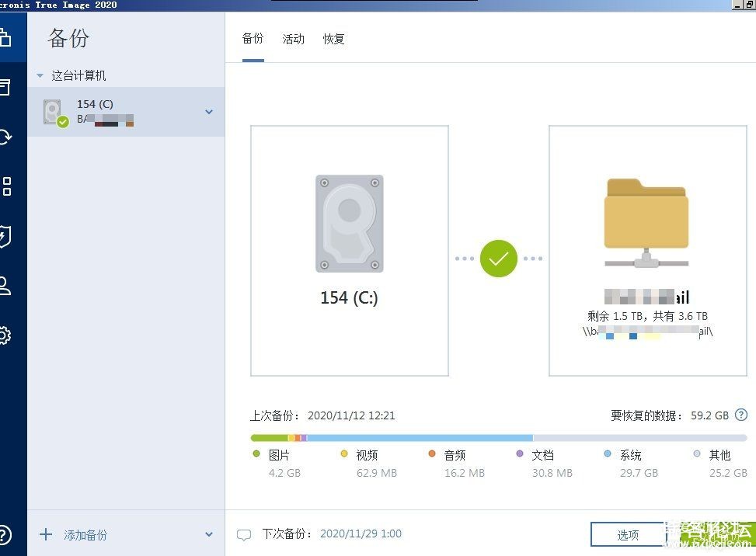Click the 4.2 GB pictures size value
Viewport: 756px width, 556px height.
(x=284, y=473)
